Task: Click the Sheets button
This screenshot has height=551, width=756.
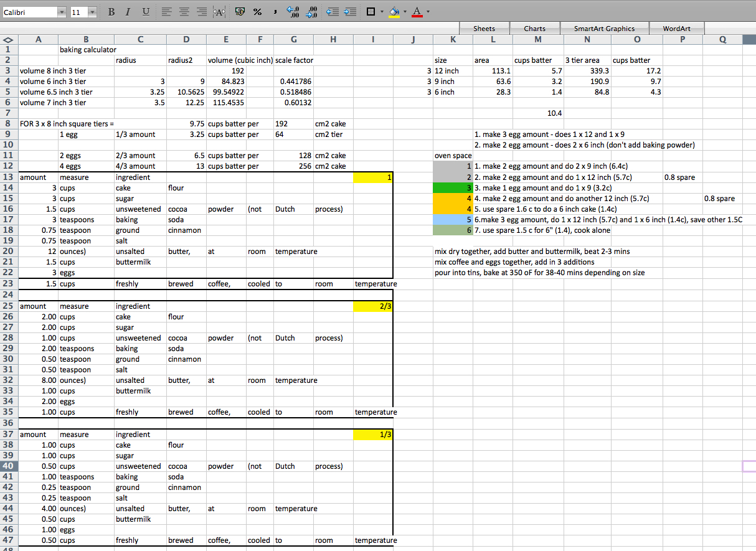Action: pos(484,29)
